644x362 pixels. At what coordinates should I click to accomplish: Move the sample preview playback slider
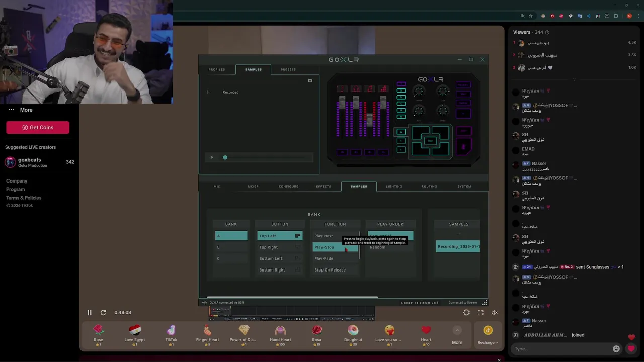point(225,158)
